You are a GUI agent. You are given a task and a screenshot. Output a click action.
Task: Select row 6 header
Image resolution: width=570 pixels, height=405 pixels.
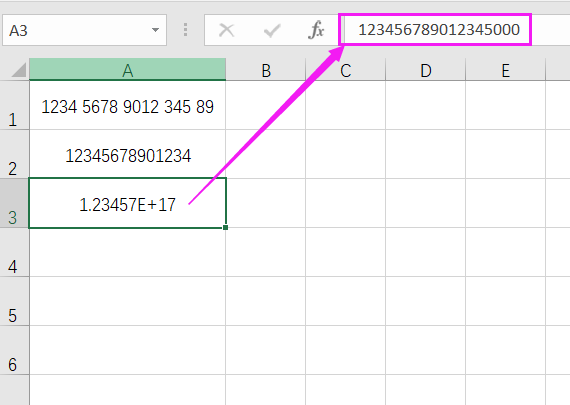(x=14, y=350)
